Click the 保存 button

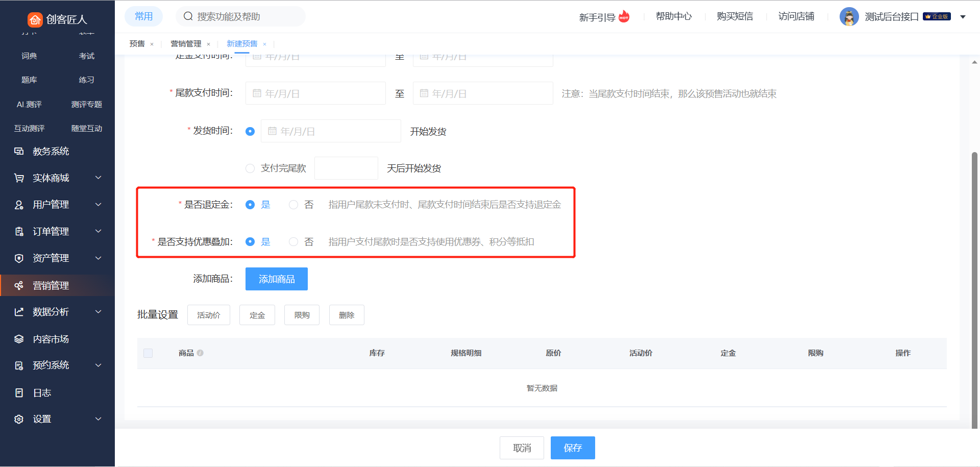pyautogui.click(x=572, y=448)
